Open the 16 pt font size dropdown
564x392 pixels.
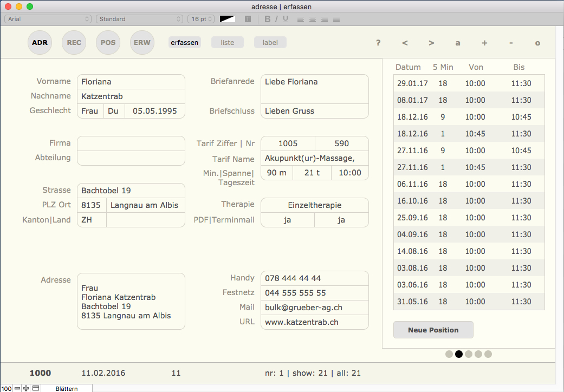point(201,19)
